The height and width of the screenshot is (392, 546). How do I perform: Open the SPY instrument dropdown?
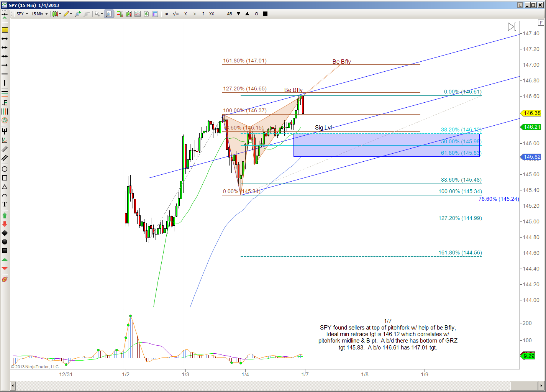(22, 14)
